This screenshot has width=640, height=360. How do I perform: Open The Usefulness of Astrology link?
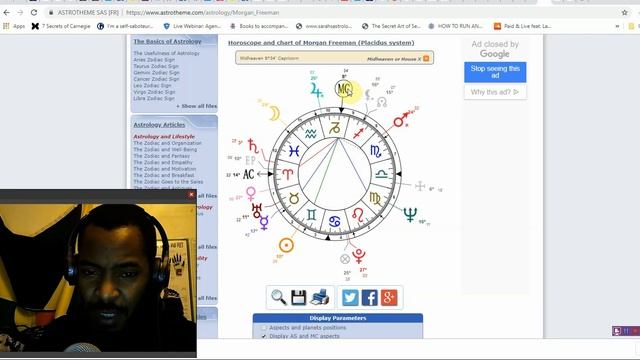pos(167,53)
